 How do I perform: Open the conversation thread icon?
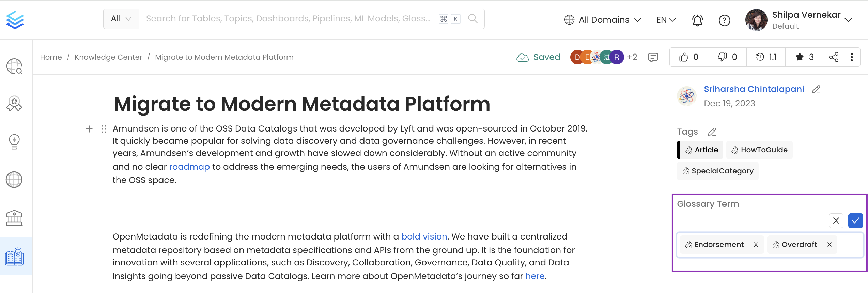(653, 57)
